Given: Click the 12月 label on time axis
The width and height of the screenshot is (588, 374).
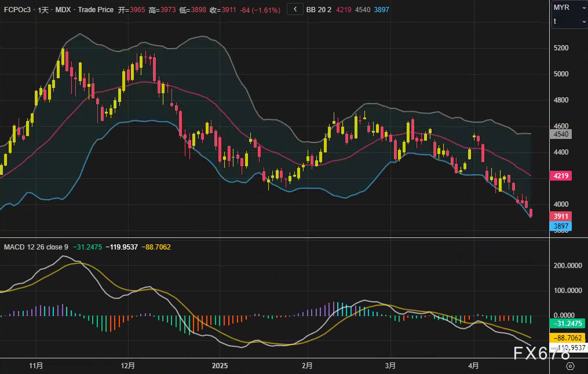Looking at the screenshot, I should click(x=128, y=366).
